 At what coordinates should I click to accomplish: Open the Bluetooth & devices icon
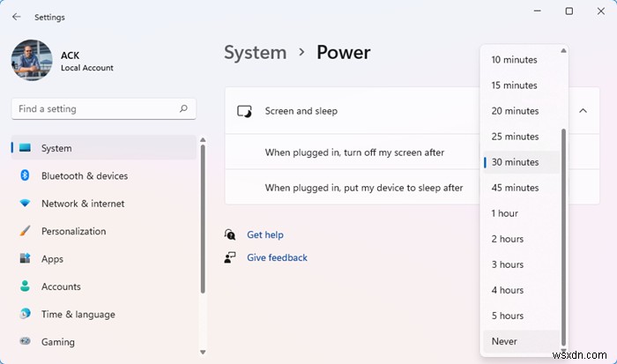click(x=24, y=175)
